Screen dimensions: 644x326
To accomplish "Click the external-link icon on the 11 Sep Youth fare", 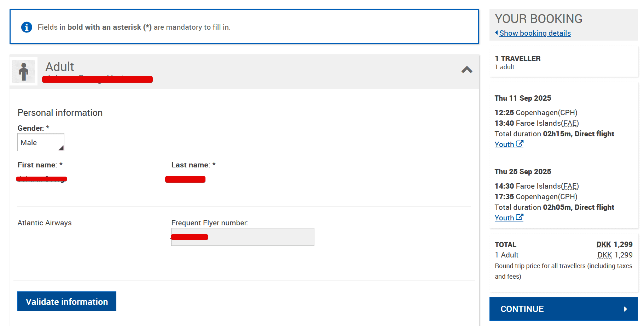I will tap(520, 144).
